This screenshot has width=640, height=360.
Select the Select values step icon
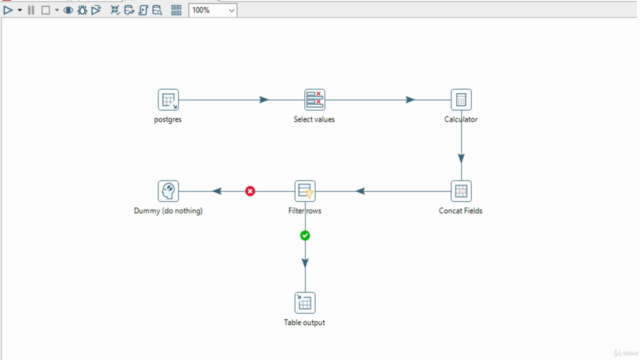[315, 100]
